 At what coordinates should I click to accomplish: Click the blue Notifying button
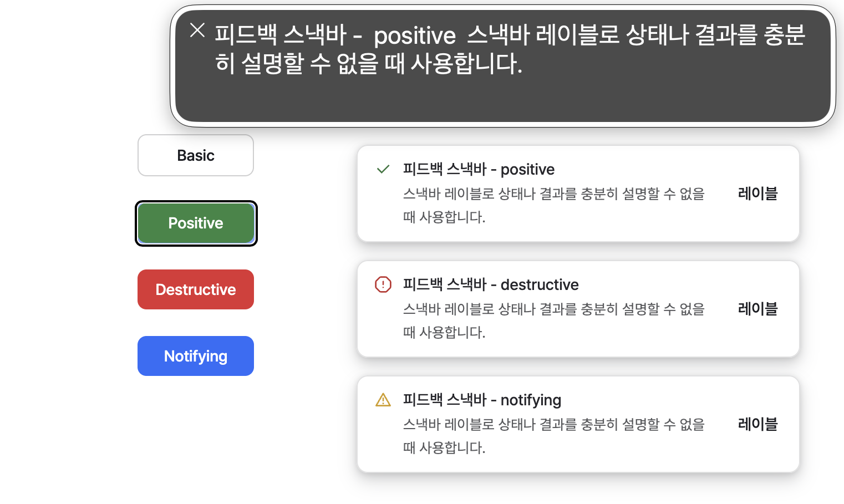tap(196, 356)
